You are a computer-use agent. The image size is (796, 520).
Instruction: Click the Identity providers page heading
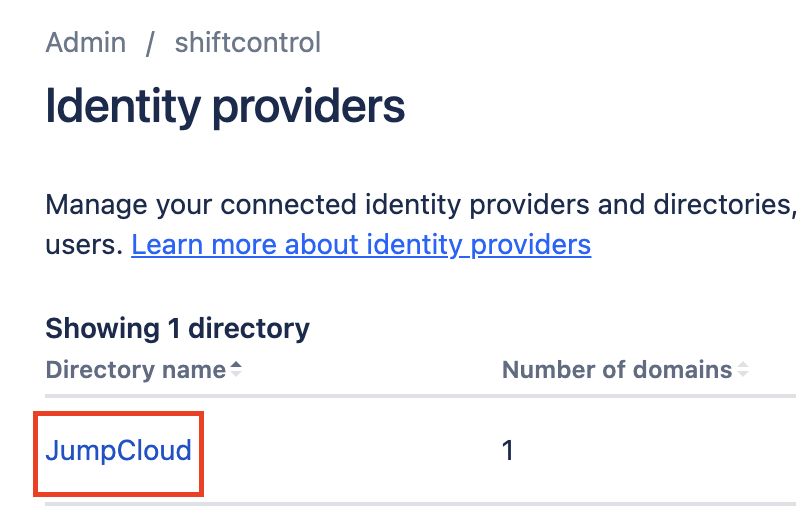(225, 106)
